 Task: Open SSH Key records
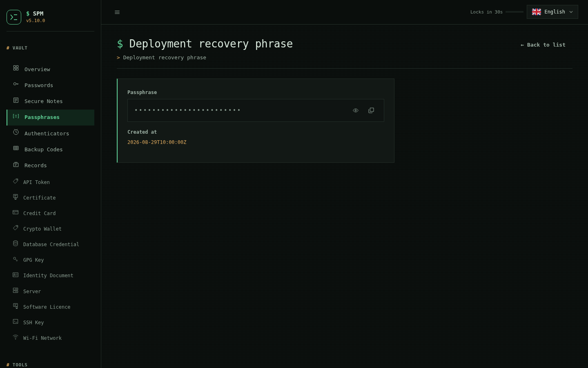click(x=51, y=322)
